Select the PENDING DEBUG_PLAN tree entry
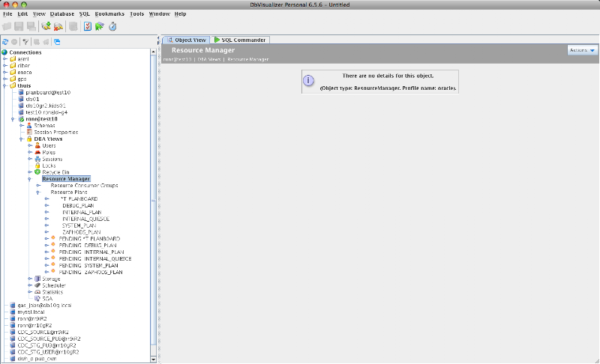600x364 pixels. coord(88,246)
